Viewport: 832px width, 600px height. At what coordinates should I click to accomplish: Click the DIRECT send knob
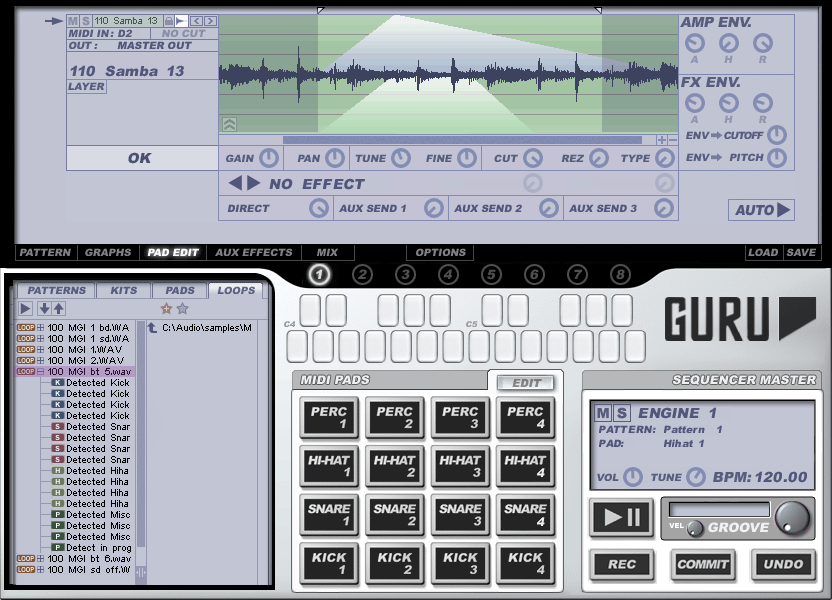pos(319,208)
